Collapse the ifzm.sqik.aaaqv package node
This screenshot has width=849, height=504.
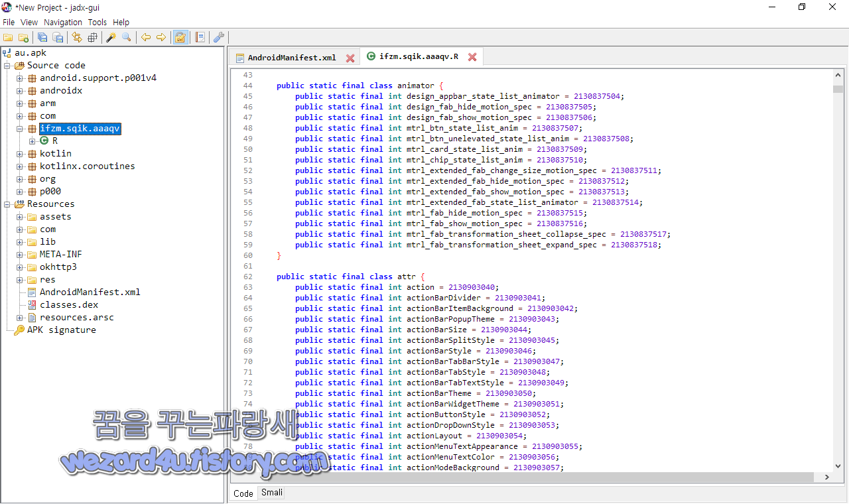click(x=20, y=129)
